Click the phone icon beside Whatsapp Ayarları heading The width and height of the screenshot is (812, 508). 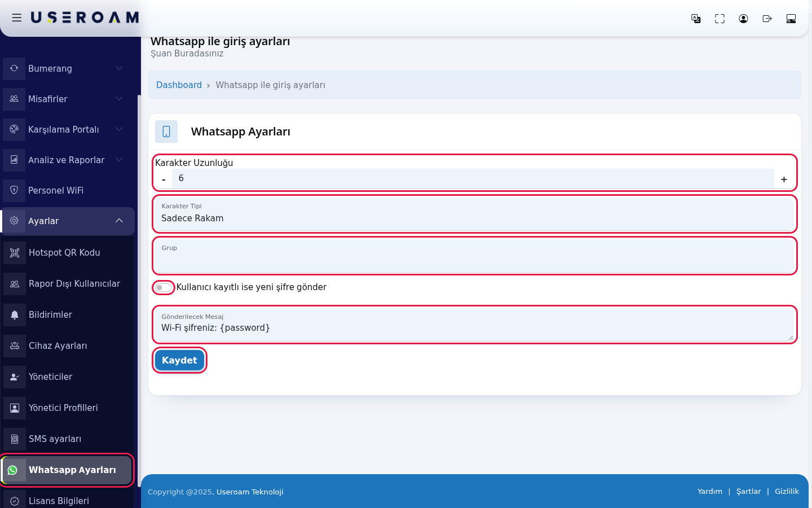coord(166,132)
